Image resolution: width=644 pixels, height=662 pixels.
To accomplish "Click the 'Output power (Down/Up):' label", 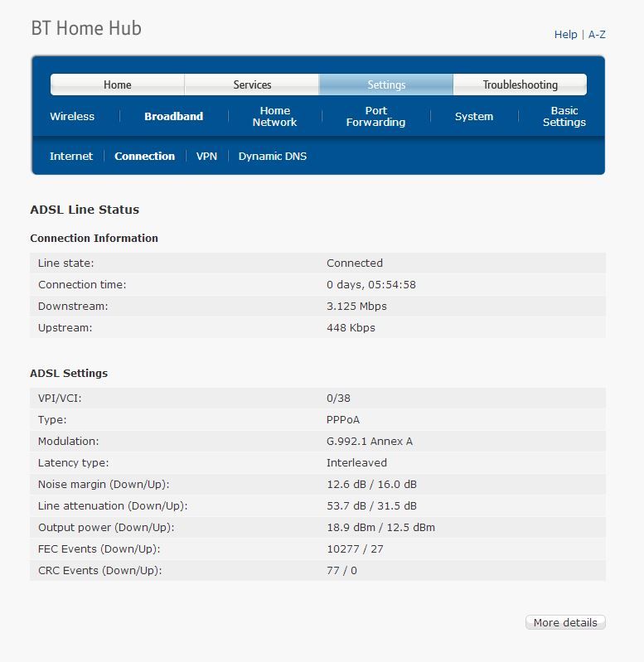I will (x=106, y=527).
